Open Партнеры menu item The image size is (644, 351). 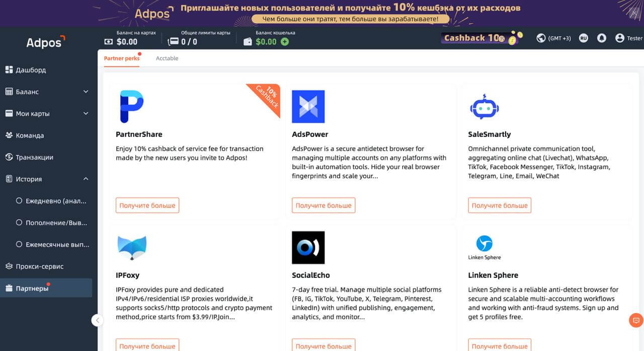tap(46, 288)
